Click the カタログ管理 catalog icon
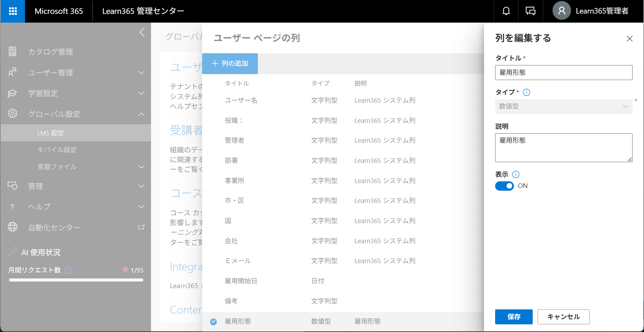Screen dimensions: 644x332 coord(13,52)
